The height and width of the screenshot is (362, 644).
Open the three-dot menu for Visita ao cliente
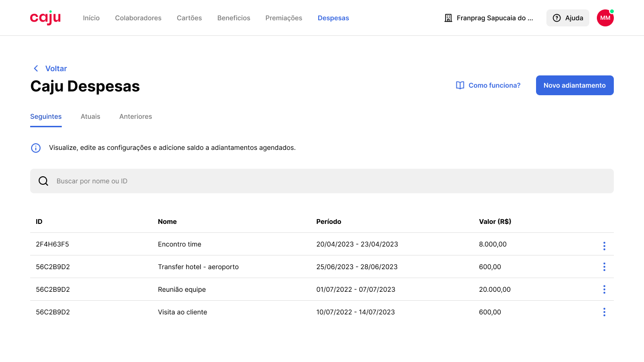604,312
